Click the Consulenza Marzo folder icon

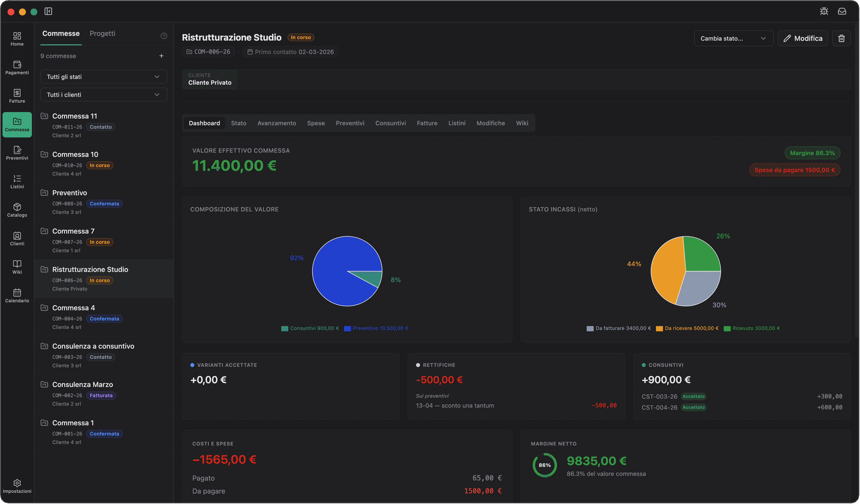point(44,385)
